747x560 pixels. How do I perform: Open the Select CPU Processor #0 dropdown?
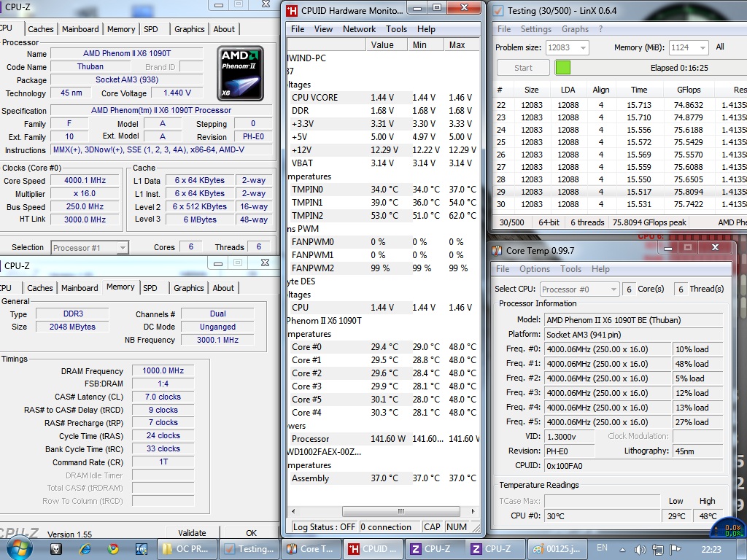point(613,289)
